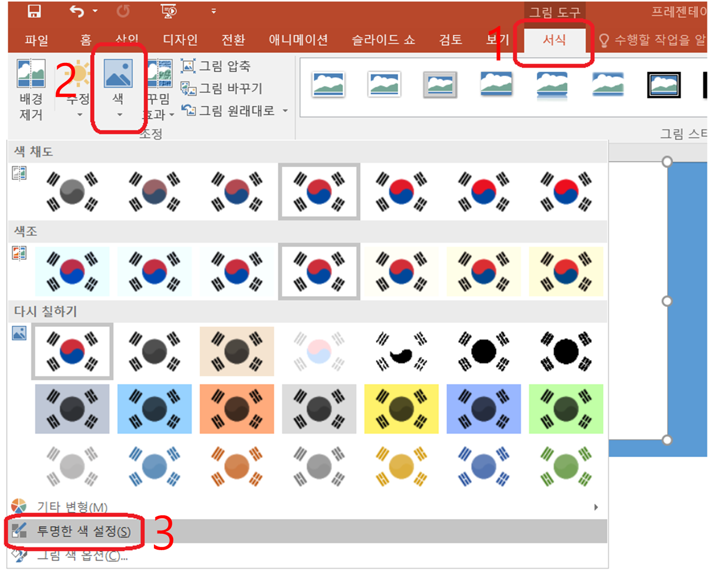Expand the 기타 변형 submenu arrow
The image size is (708, 588).
point(596,507)
